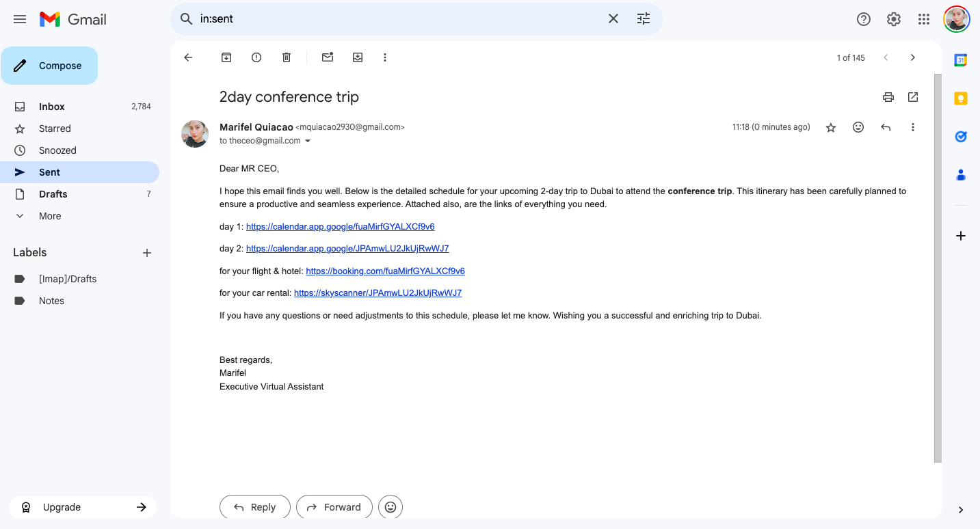Open the Drafts folder
Viewport: 980px width, 529px height.
(x=53, y=194)
